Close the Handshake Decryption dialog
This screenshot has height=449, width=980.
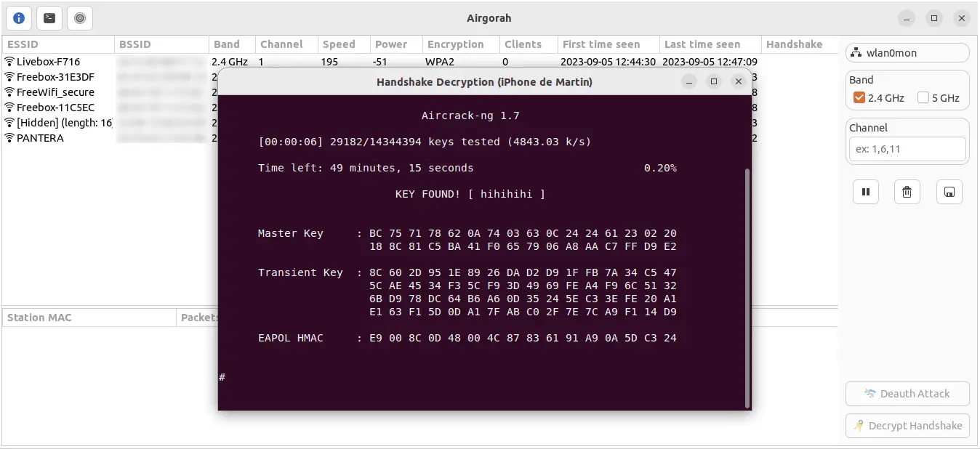point(738,81)
